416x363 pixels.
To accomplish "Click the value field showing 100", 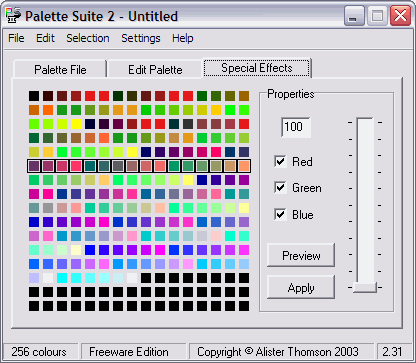I will coord(296,127).
